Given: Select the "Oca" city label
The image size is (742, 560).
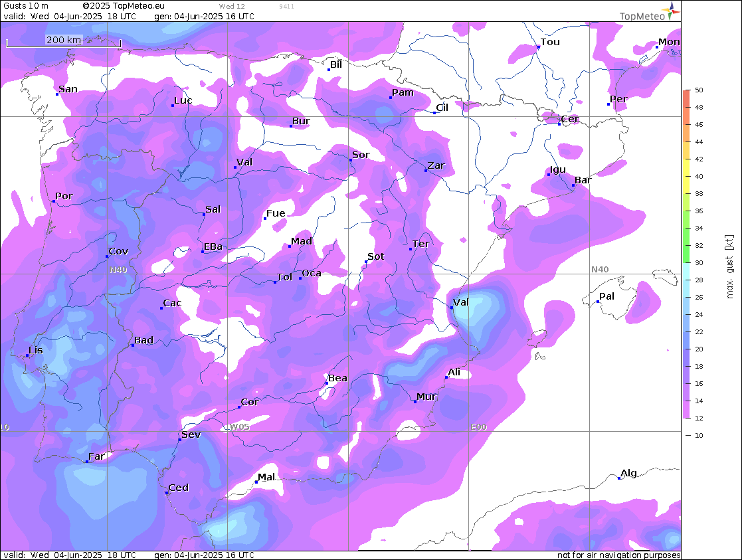Looking at the screenshot, I should point(312,273).
